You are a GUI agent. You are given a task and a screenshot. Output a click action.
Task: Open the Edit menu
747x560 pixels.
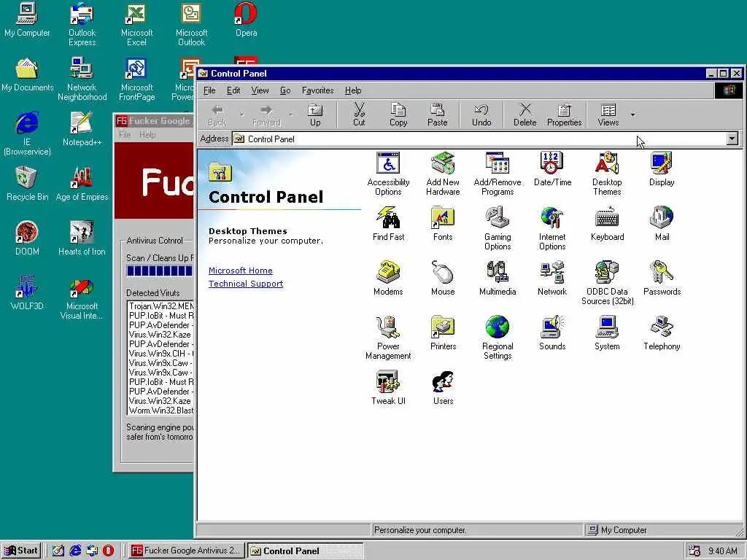tap(233, 90)
